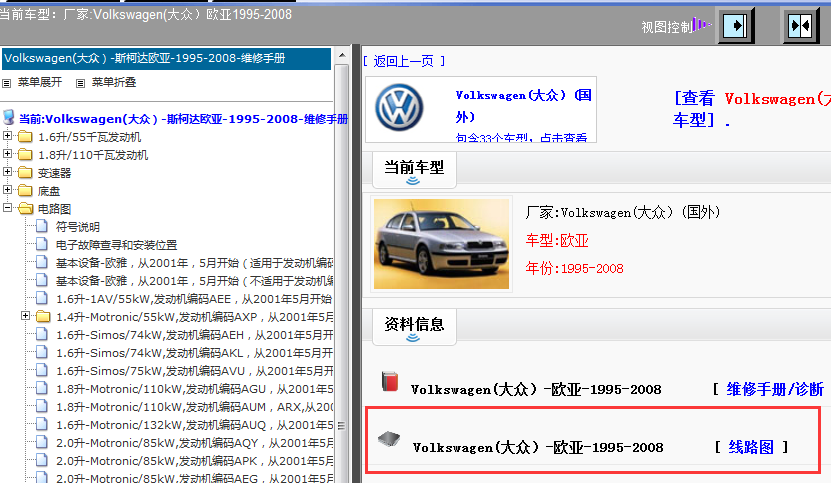Click folder icon of 1.8升/110千瓦发动机
Viewport: 831px width, 483px height.
[x=25, y=155]
